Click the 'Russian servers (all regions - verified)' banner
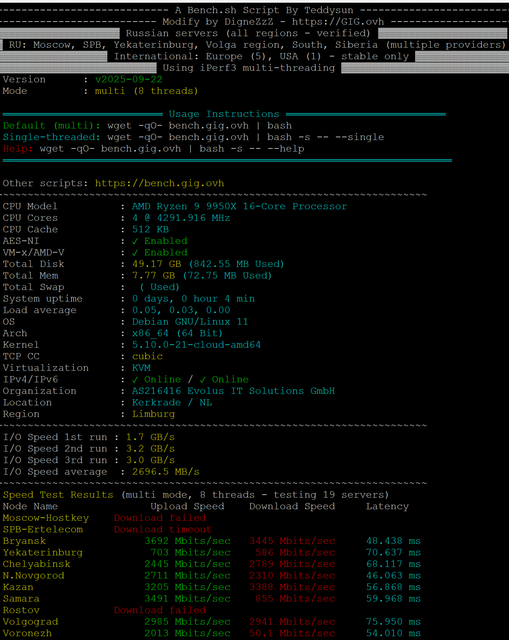Screen dimensions: 509x640 pos(248,33)
